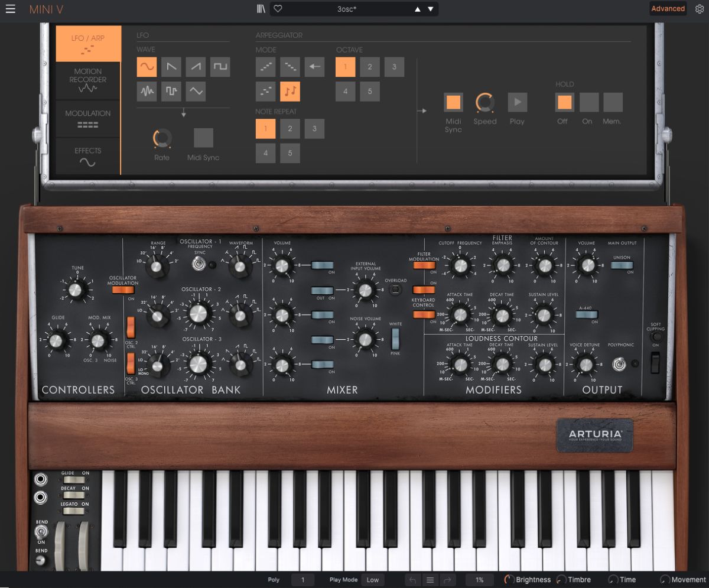Viewport: 709px width, 588px height.
Task: Set arpeggiator mode to ascending steps
Action: [266, 67]
